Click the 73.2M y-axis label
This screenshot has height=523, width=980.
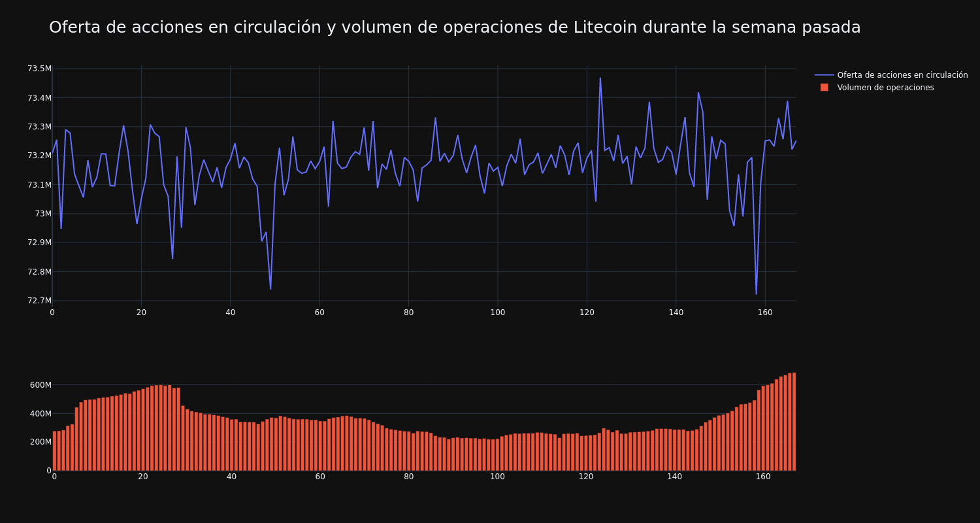[39, 156]
